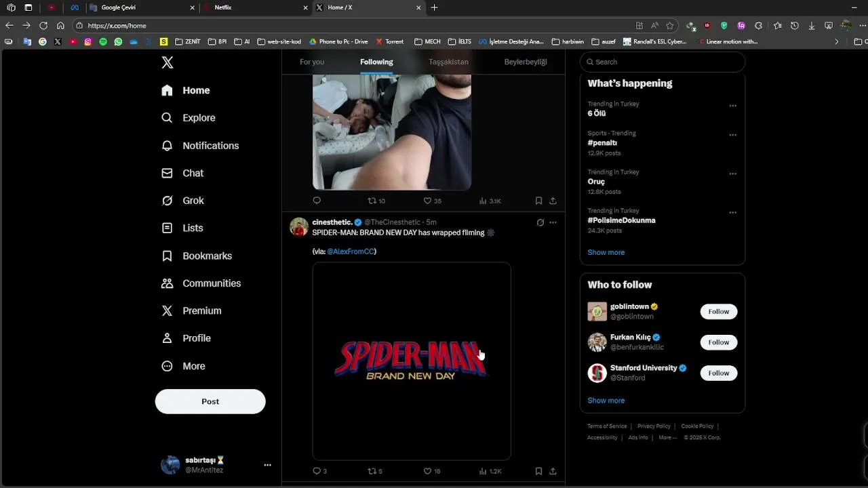Screen dimensions: 868x488
Task: Open options for the #PolisimeDokunma trend
Action: [732, 212]
